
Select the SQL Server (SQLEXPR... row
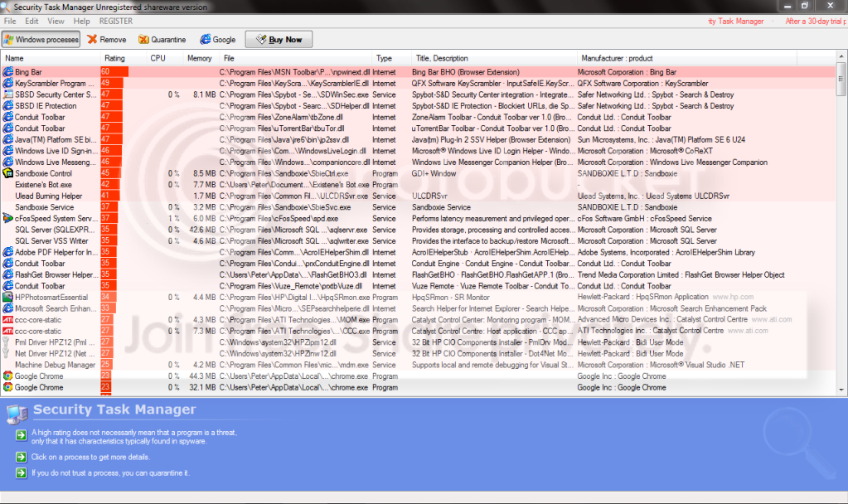tap(419, 230)
